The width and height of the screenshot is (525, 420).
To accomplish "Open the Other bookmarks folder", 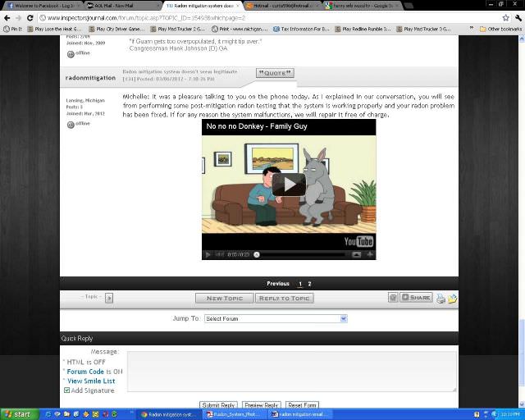I will (501, 29).
